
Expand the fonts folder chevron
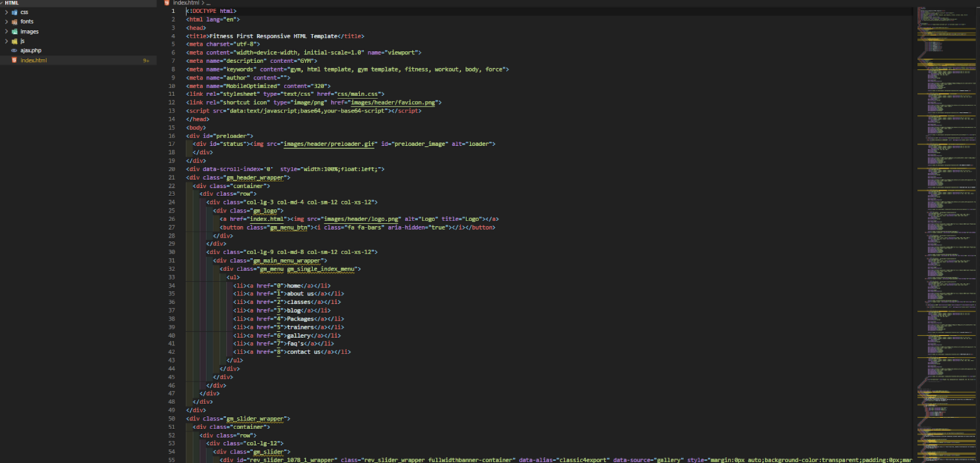tap(6, 22)
